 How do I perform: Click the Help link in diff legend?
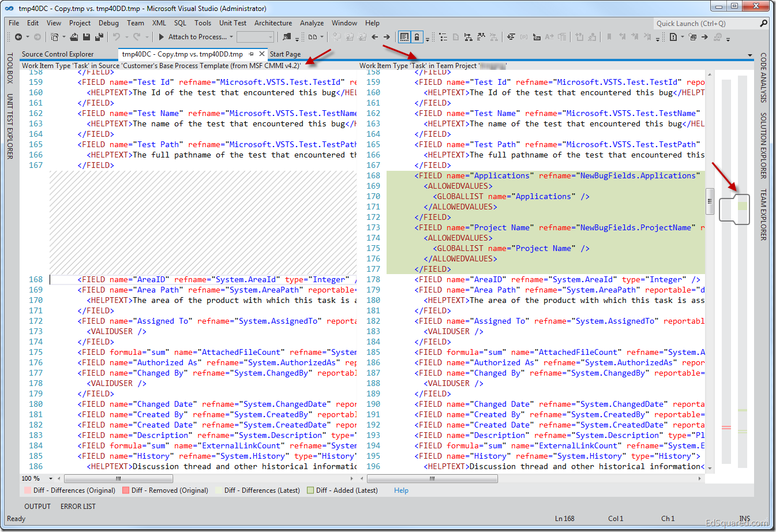401,490
